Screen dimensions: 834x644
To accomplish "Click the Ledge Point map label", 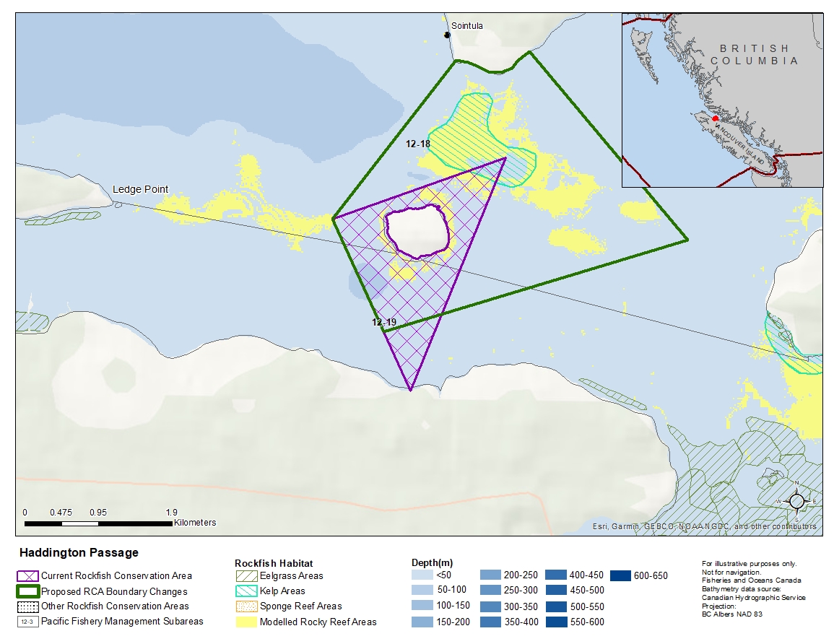I will (140, 190).
